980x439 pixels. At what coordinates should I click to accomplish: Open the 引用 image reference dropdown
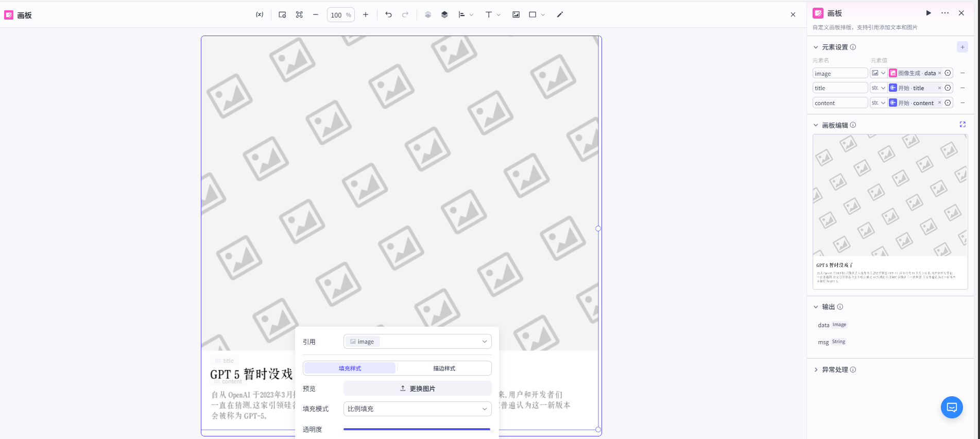point(418,342)
